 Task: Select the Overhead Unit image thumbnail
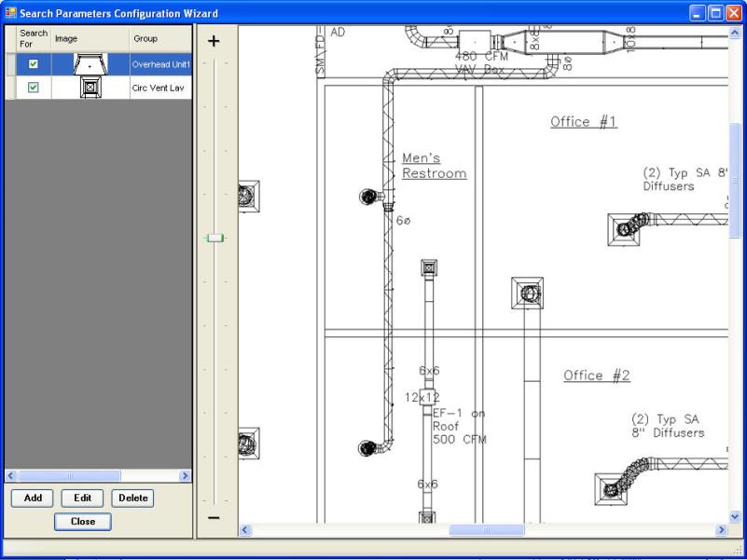(x=90, y=64)
